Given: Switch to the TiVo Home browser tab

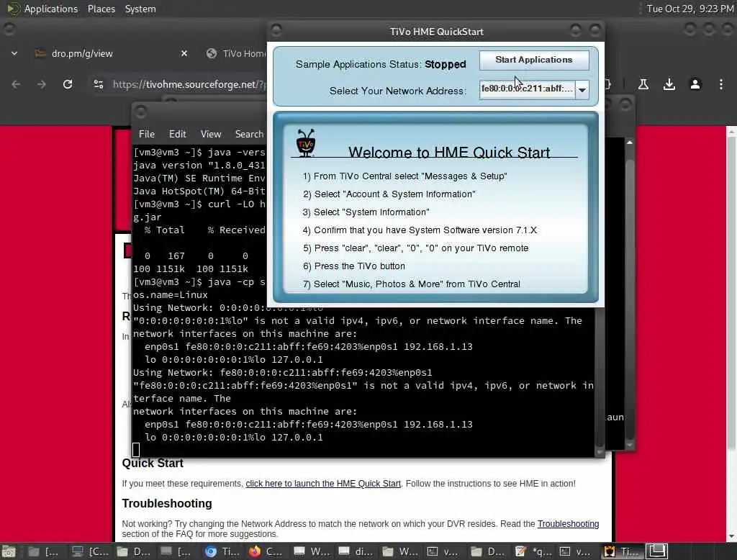Looking at the screenshot, I should pos(236,53).
